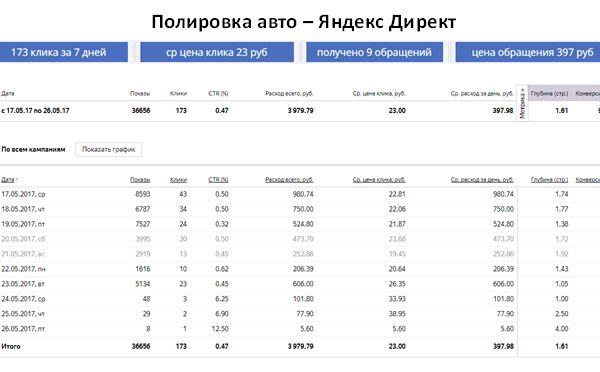The height and width of the screenshot is (372, 600).
Task: Sort by underlined Ср. цена клика header
Action: (x=379, y=179)
